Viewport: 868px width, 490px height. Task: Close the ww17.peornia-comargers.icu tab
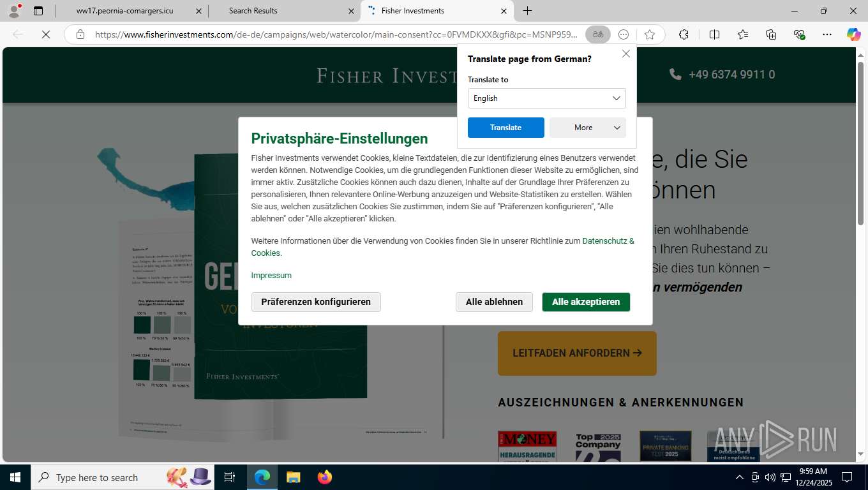pos(199,11)
